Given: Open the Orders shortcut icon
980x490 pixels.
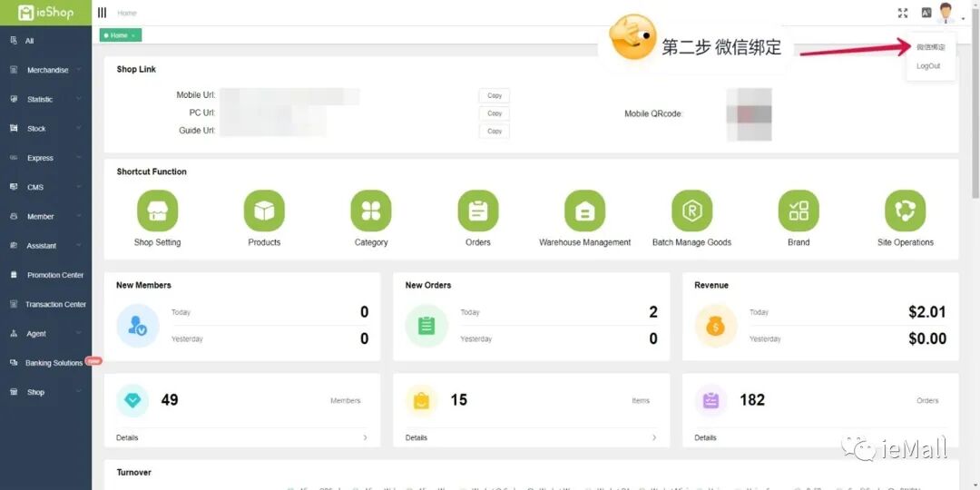Looking at the screenshot, I should 478,211.
